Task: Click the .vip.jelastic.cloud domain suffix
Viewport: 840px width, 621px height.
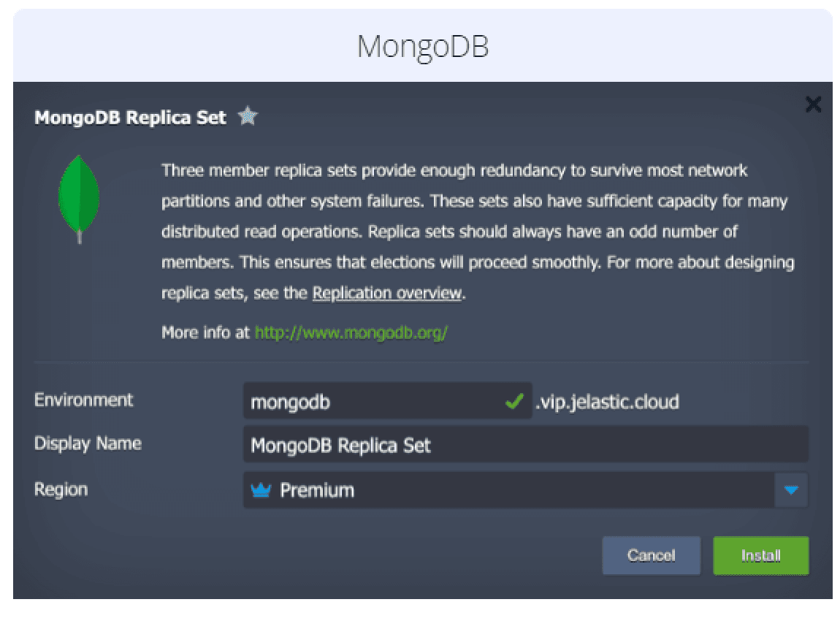Action: (608, 401)
